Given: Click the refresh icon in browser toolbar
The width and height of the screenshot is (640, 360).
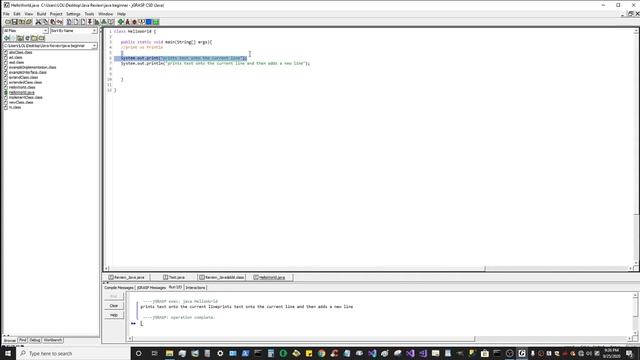Looking at the screenshot, I should (x=27, y=38).
